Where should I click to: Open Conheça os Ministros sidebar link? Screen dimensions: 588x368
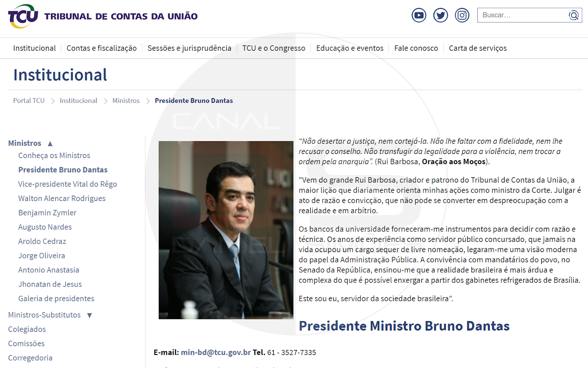54,156
